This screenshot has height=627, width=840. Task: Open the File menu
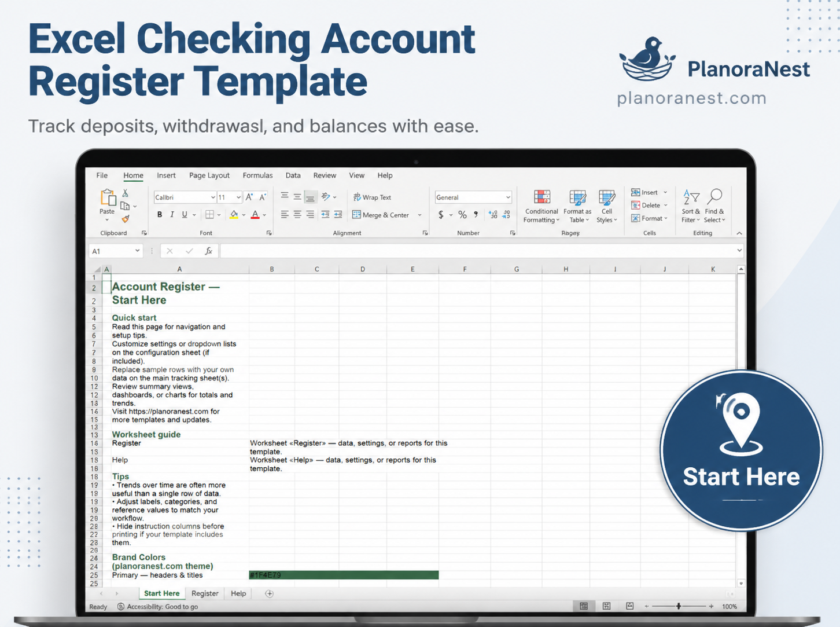pyautogui.click(x=102, y=175)
